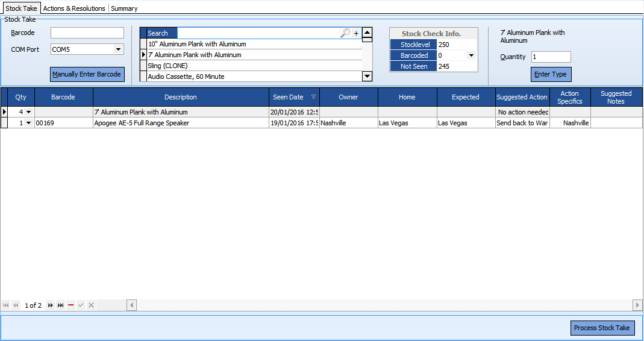This screenshot has width=644, height=341.
Task: Click the plus icon beside search
Action: coord(356,33)
